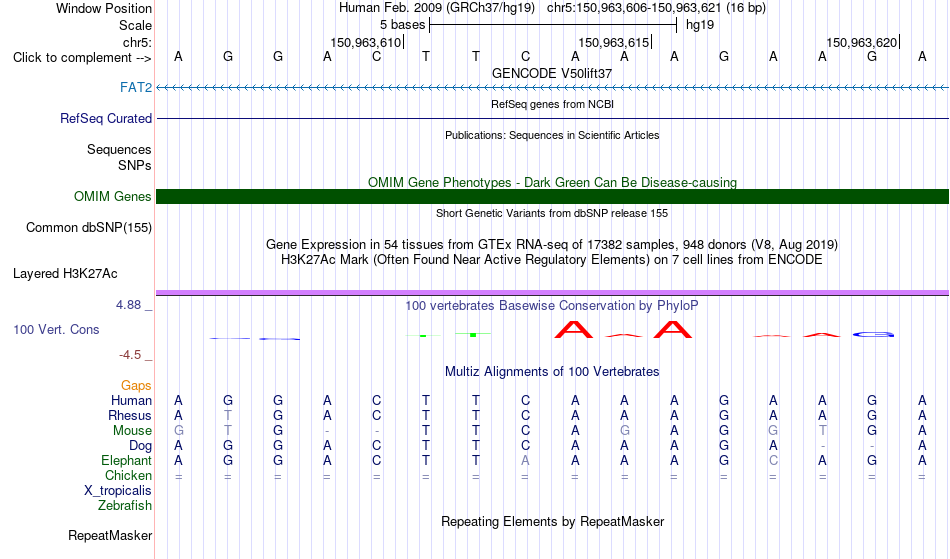The image size is (950, 559).
Task: Click the Layered H3K27Ac track label
Action: 65,273
